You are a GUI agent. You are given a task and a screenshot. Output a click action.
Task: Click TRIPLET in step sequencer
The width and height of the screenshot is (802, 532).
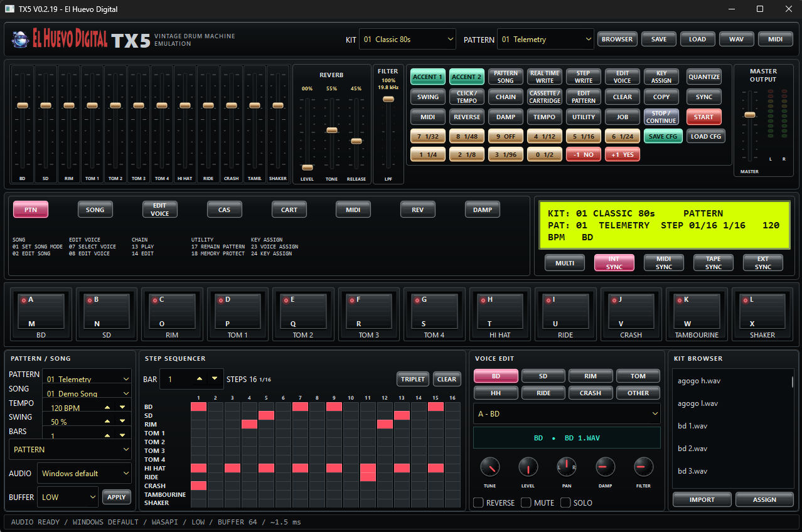coord(412,379)
